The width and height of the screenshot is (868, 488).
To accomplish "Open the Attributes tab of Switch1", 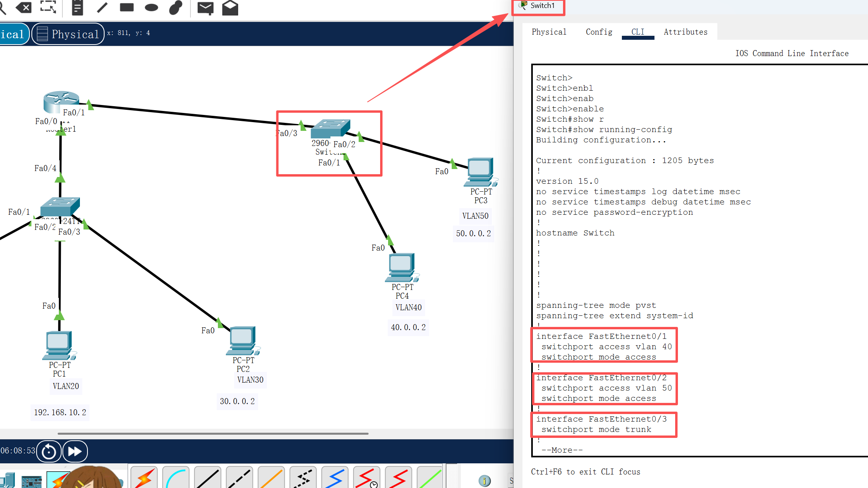I will pyautogui.click(x=685, y=32).
